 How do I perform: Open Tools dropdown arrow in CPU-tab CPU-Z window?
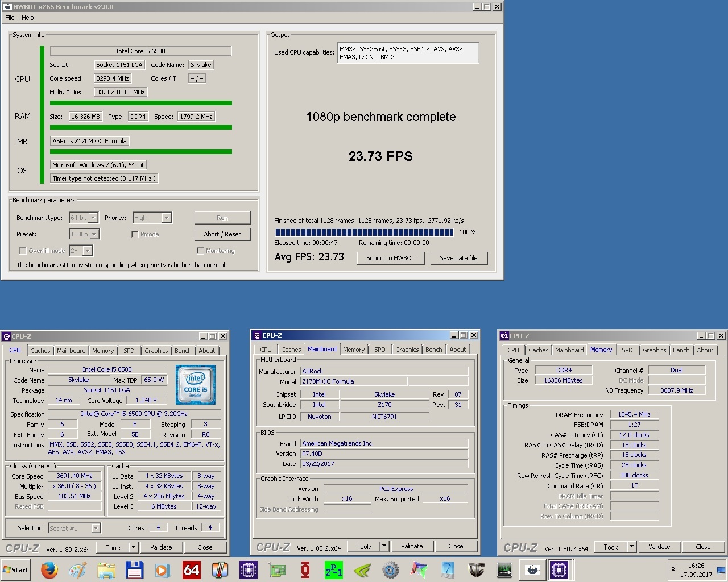pos(134,547)
